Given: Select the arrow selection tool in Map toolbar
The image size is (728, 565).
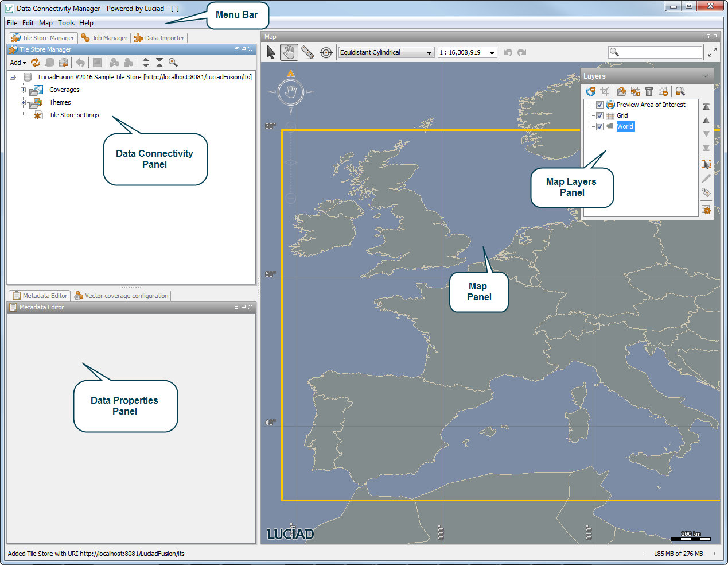Looking at the screenshot, I should (x=271, y=52).
